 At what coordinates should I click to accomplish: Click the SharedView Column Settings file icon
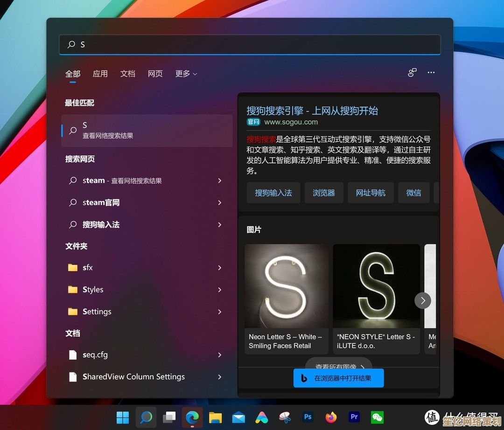[x=73, y=377]
